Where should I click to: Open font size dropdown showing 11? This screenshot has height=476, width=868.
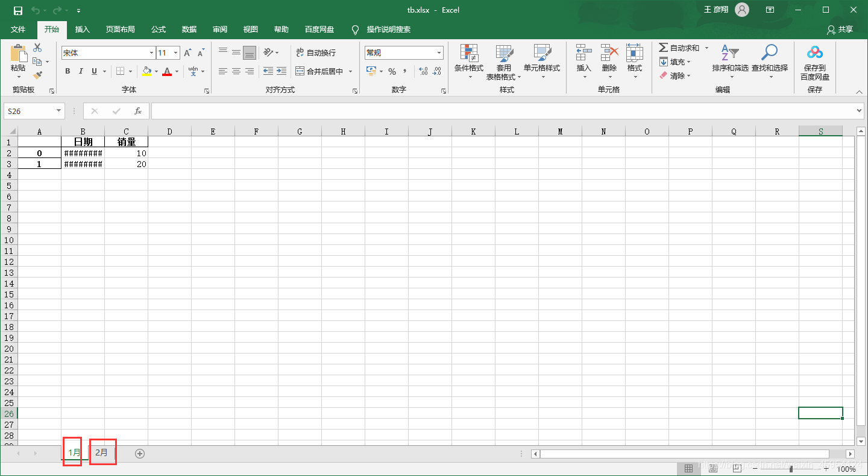[x=175, y=53]
